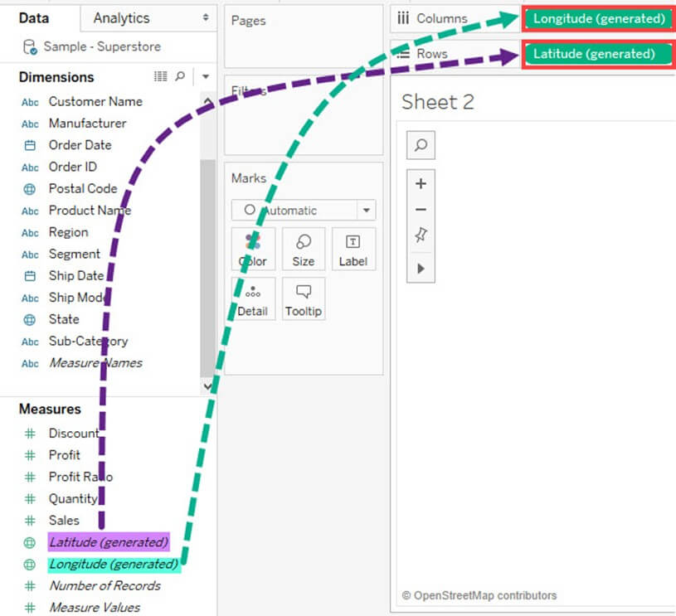Viewport: 676px width, 616px height.
Task: Open the Color marks card
Action: point(253,250)
